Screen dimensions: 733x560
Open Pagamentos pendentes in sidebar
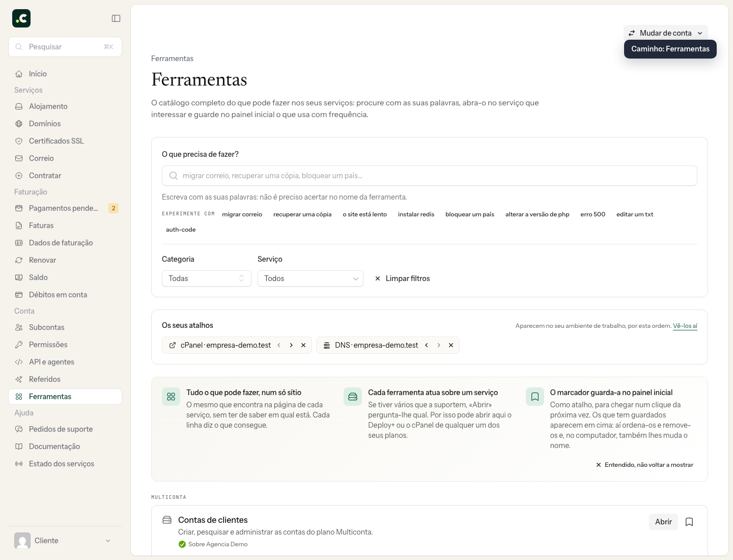click(65, 208)
